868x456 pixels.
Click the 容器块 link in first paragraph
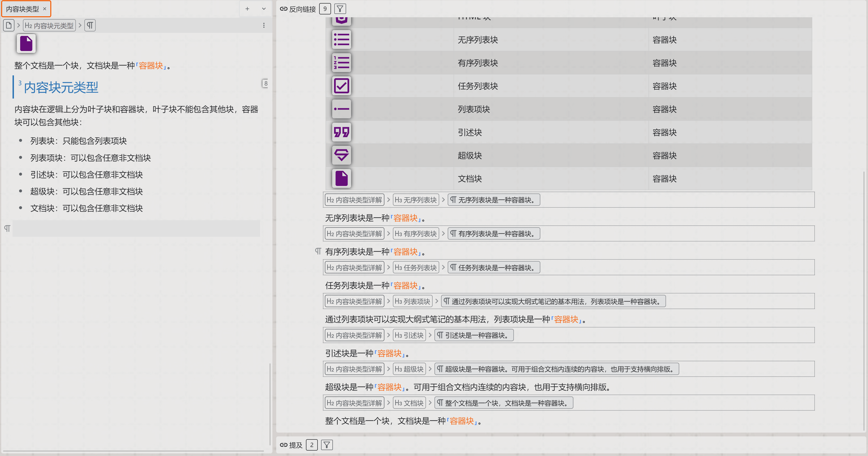pos(151,65)
